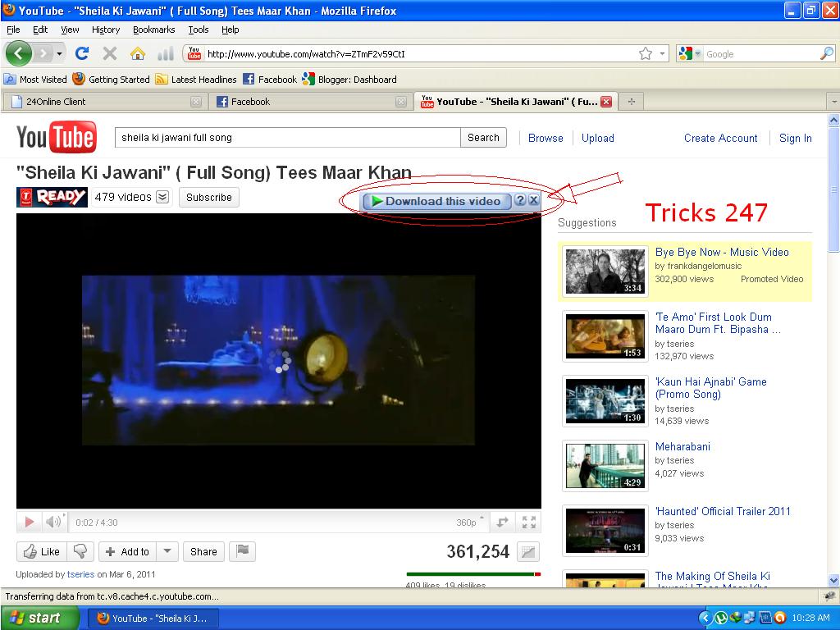Expand the 479 videos list

162,197
